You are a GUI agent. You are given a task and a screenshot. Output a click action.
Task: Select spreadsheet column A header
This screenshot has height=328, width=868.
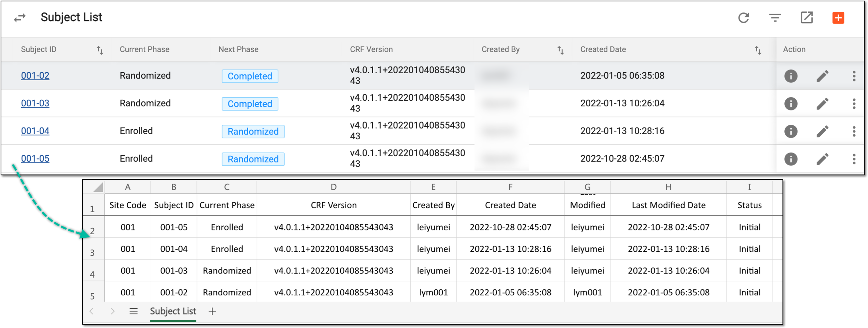point(128,187)
